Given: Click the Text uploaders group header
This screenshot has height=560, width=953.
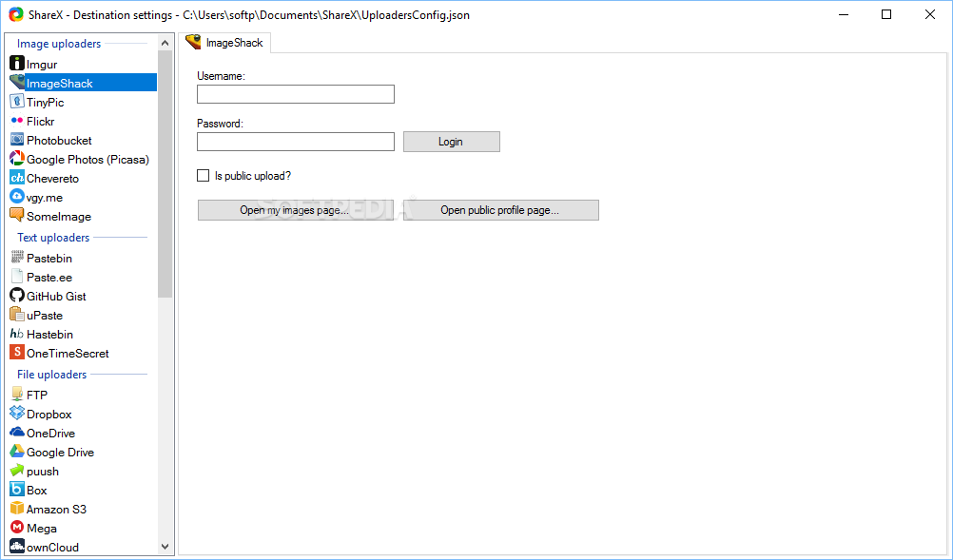Looking at the screenshot, I should [x=53, y=238].
